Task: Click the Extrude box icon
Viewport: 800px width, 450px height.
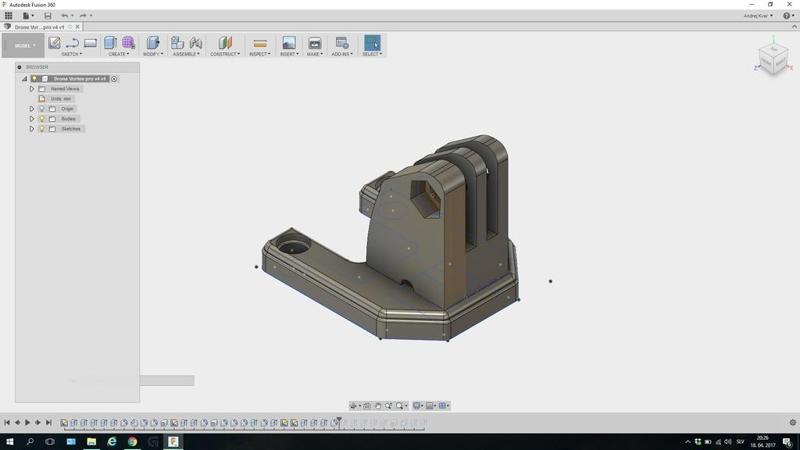Action: coord(110,43)
